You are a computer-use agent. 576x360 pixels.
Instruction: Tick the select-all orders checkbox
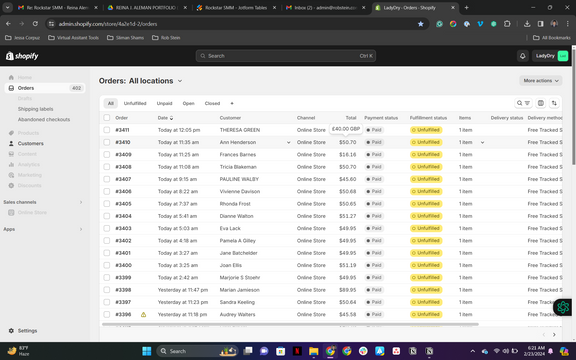point(107,118)
